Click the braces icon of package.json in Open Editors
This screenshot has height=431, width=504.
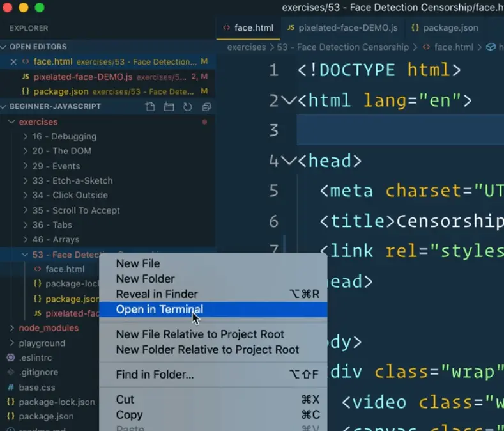pos(26,91)
